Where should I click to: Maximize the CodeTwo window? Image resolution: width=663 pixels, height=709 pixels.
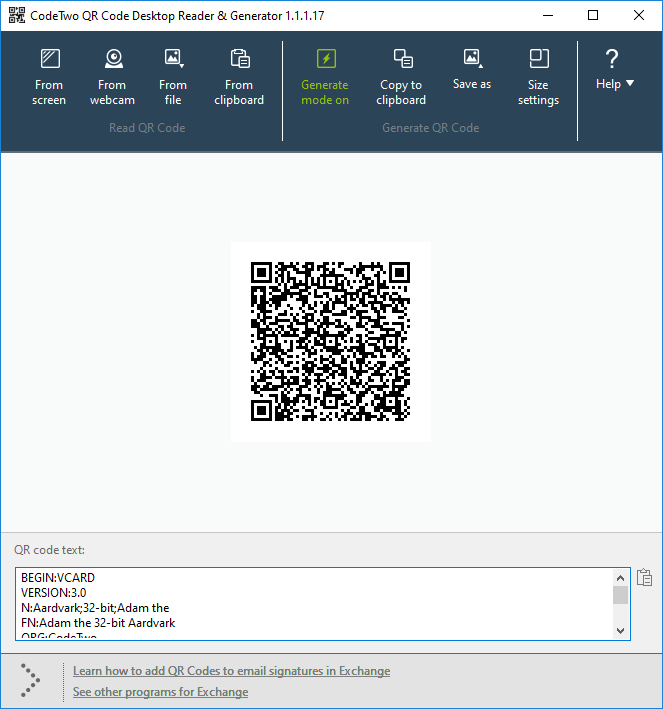tap(593, 15)
